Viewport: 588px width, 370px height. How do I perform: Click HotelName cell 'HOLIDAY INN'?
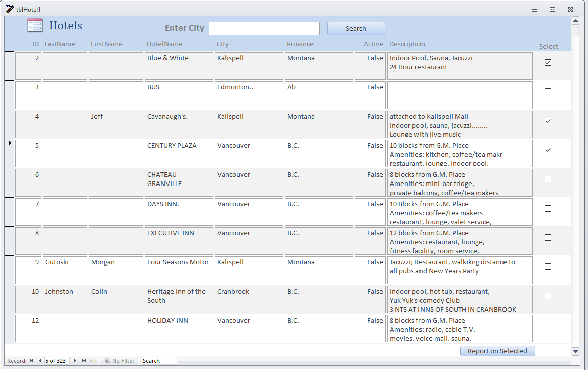coord(179,328)
